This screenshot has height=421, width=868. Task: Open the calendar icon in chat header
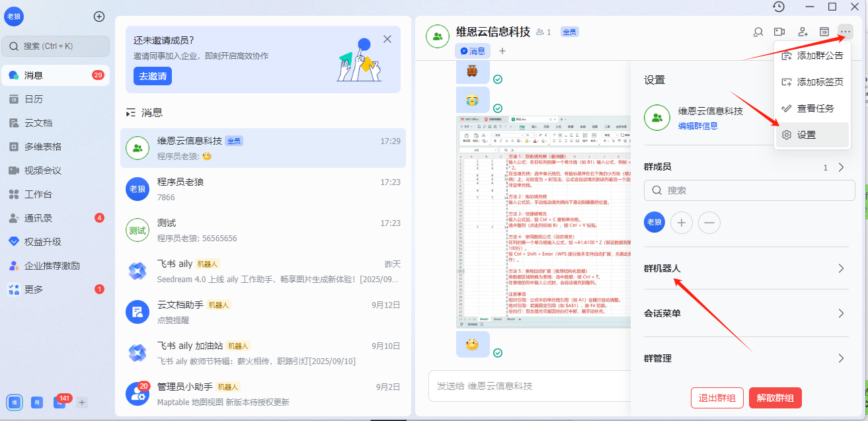tap(824, 32)
